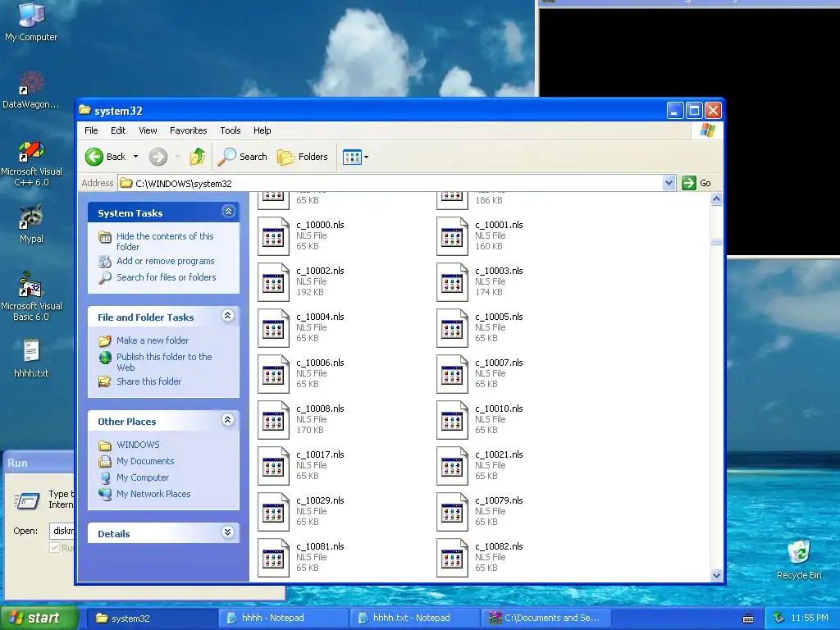
Task: Select the Mypal desktop shortcut
Action: click(31, 224)
